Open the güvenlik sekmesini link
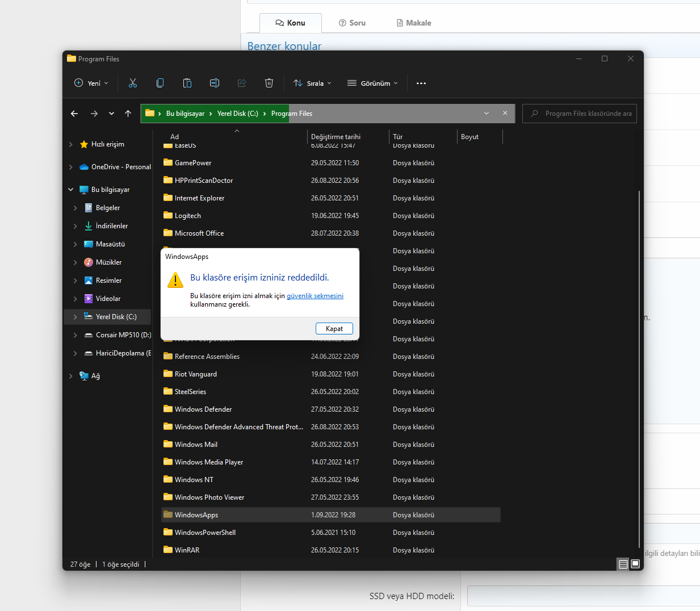This screenshot has width=700, height=611. coord(315,296)
